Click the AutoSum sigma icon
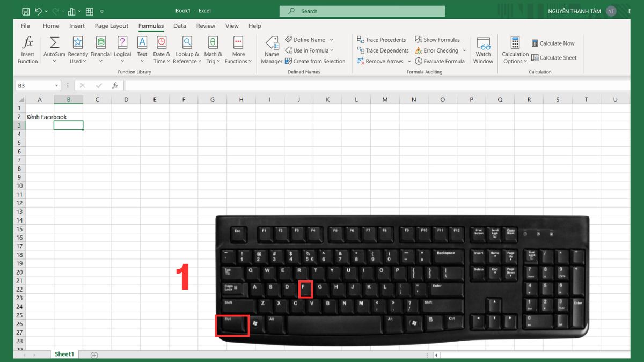The width and height of the screenshot is (644, 362). tap(54, 42)
